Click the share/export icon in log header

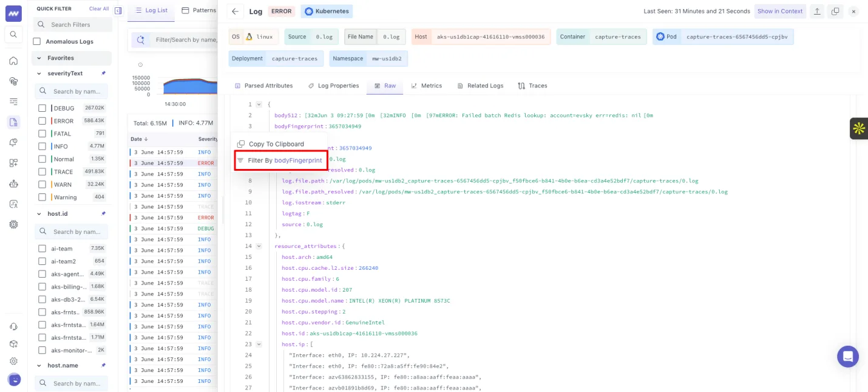818,12
